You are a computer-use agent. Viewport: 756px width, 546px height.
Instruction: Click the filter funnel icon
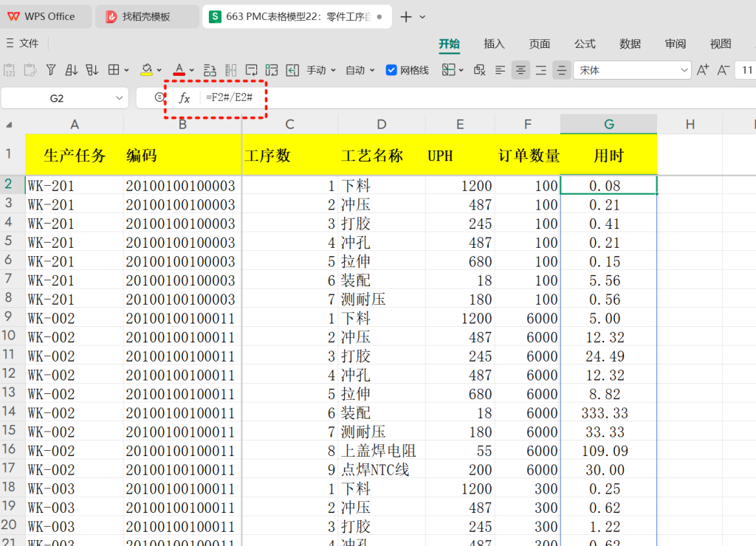51,70
